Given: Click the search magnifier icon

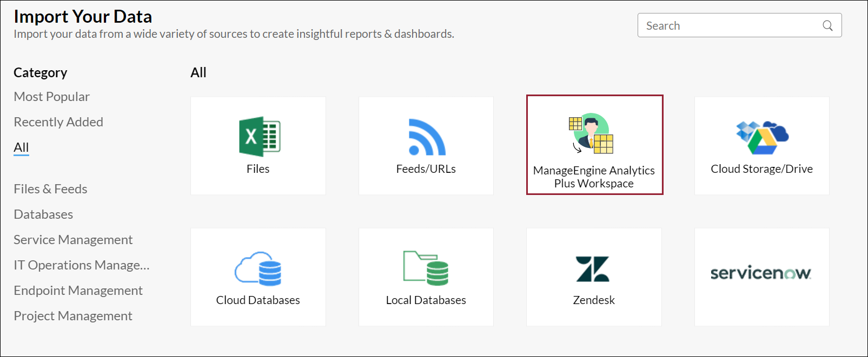Looking at the screenshot, I should point(827,25).
